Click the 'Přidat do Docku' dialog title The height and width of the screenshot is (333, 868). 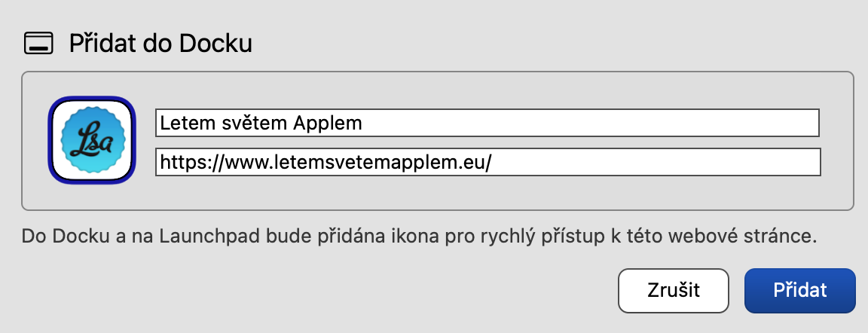[x=160, y=44]
